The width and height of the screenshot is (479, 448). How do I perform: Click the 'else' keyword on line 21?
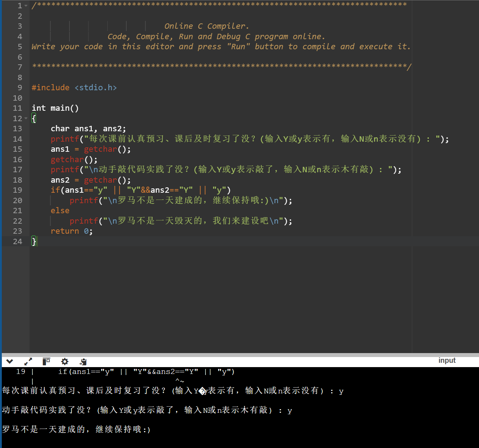[x=60, y=211]
